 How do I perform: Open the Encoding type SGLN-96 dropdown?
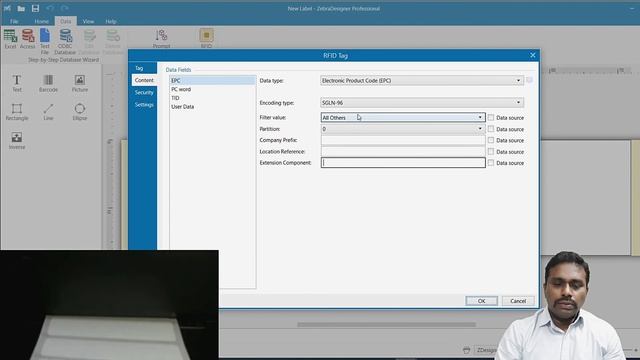422,103
